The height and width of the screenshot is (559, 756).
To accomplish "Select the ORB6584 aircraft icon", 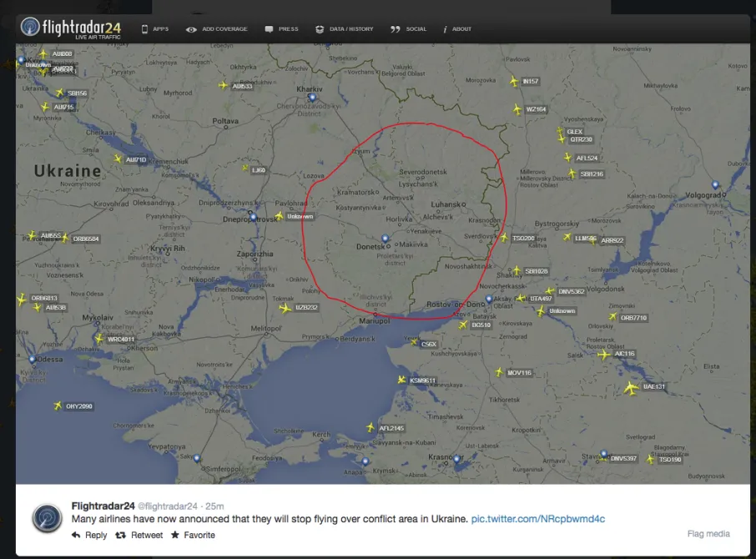I will 65,238.
